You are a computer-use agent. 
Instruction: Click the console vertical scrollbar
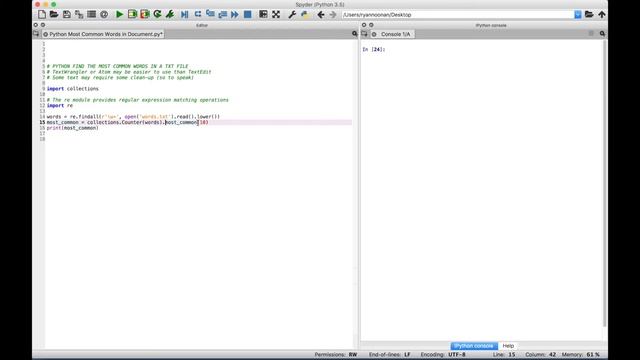tap(605, 184)
